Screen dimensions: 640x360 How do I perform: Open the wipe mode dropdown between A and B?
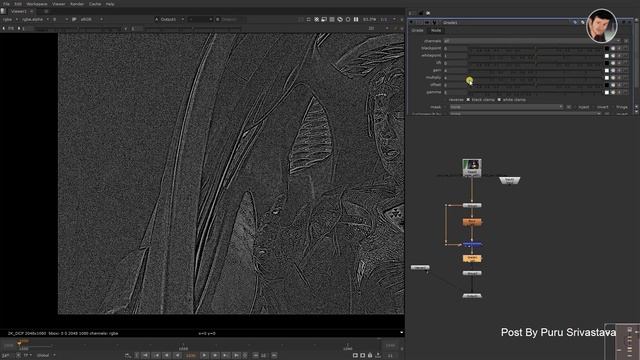pos(200,19)
